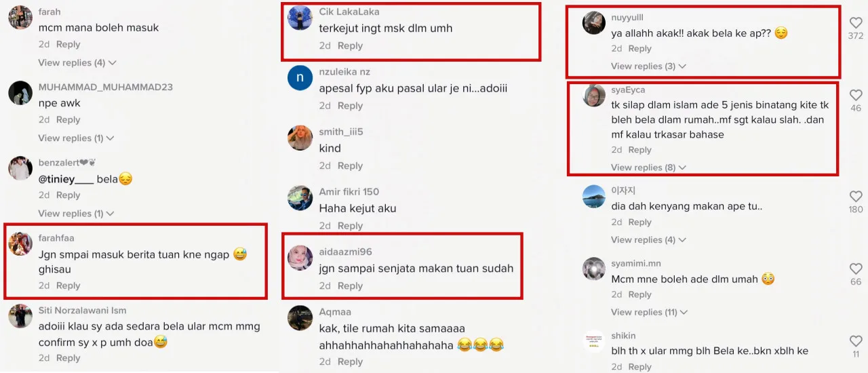Expand View replies (3) under nuyyulll
The width and height of the screenshot is (868, 373).
[648, 66]
